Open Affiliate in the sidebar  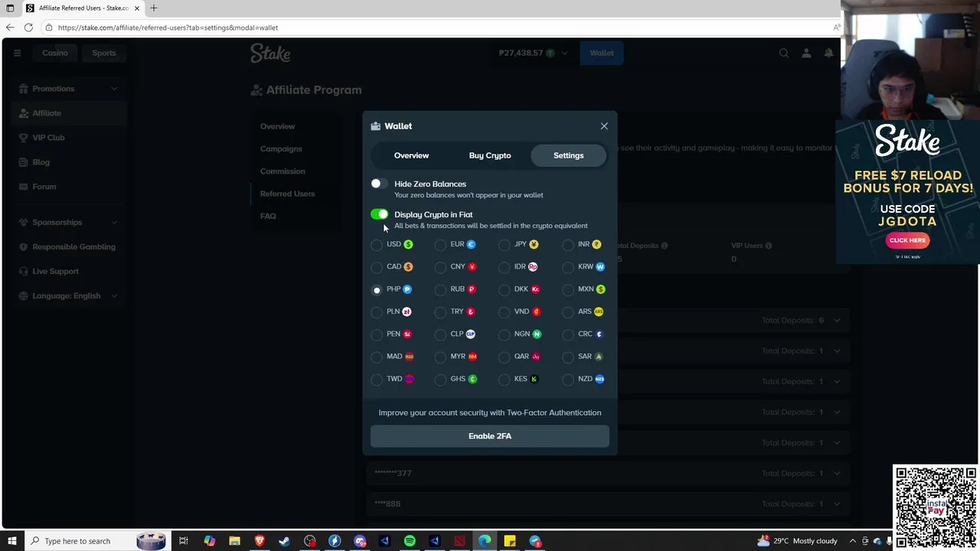(x=69, y=113)
